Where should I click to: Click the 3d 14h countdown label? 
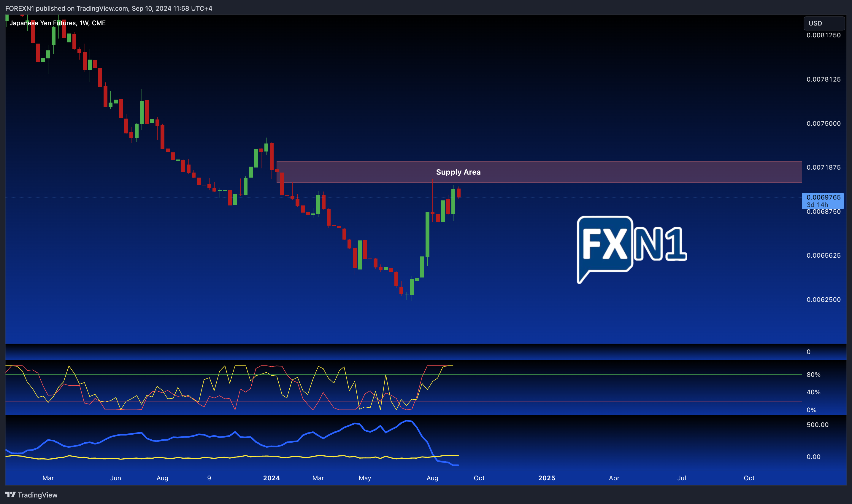click(817, 205)
